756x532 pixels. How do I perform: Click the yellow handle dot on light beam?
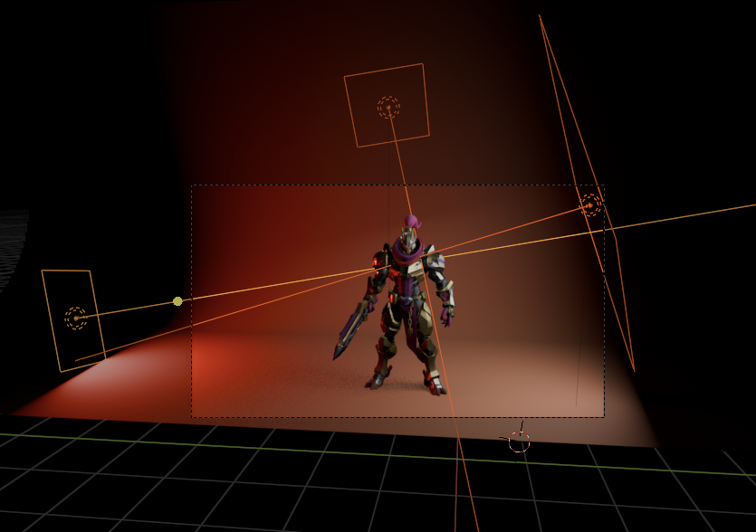pyautogui.click(x=178, y=301)
